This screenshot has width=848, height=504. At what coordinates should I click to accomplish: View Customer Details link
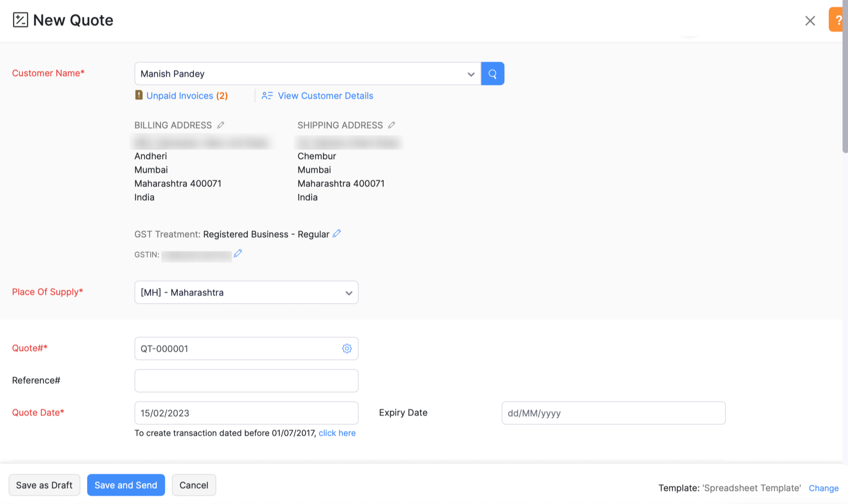tap(325, 96)
